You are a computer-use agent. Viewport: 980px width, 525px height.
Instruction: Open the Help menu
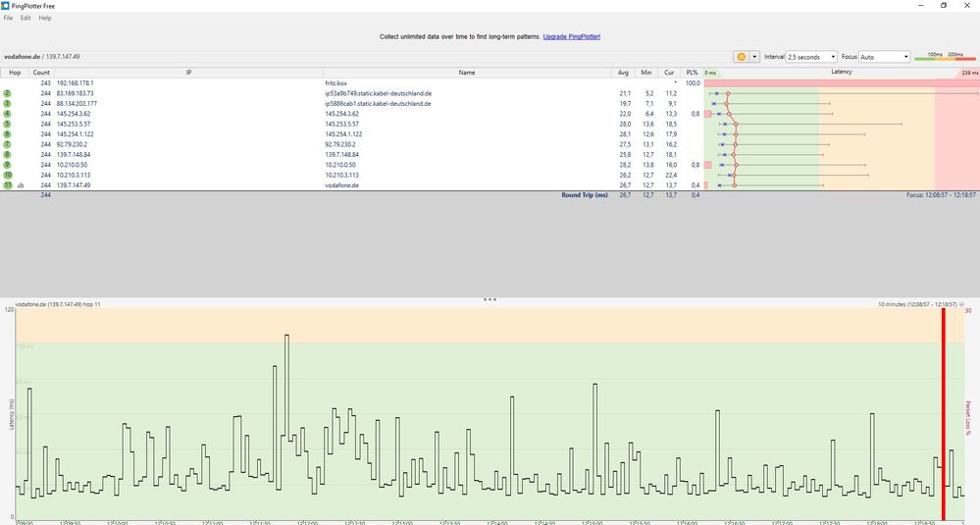click(45, 18)
